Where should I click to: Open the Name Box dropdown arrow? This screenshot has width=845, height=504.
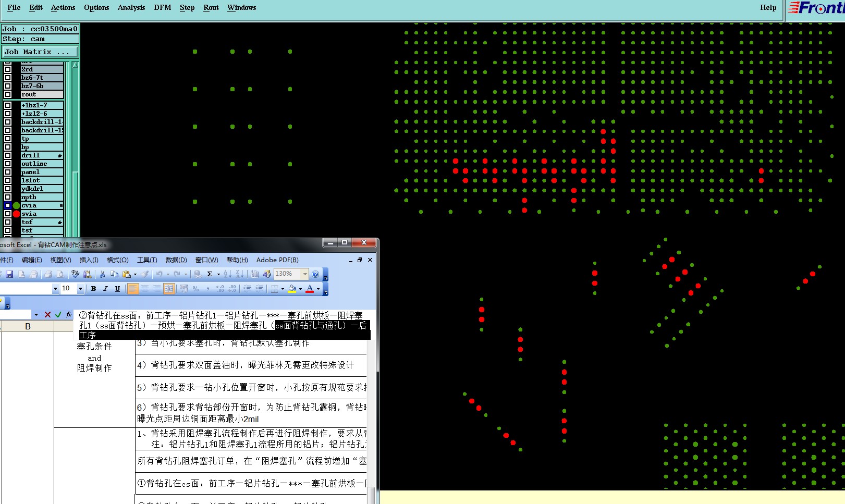coord(36,314)
